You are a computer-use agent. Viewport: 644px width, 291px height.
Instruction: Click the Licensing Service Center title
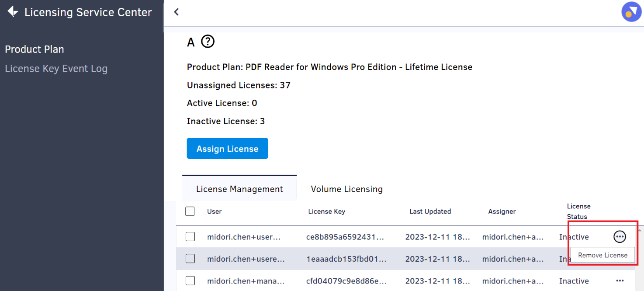tap(88, 12)
